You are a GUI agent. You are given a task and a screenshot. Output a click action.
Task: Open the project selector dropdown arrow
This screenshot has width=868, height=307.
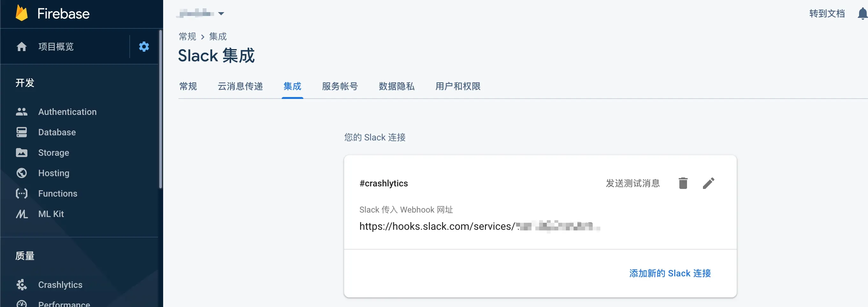click(221, 13)
